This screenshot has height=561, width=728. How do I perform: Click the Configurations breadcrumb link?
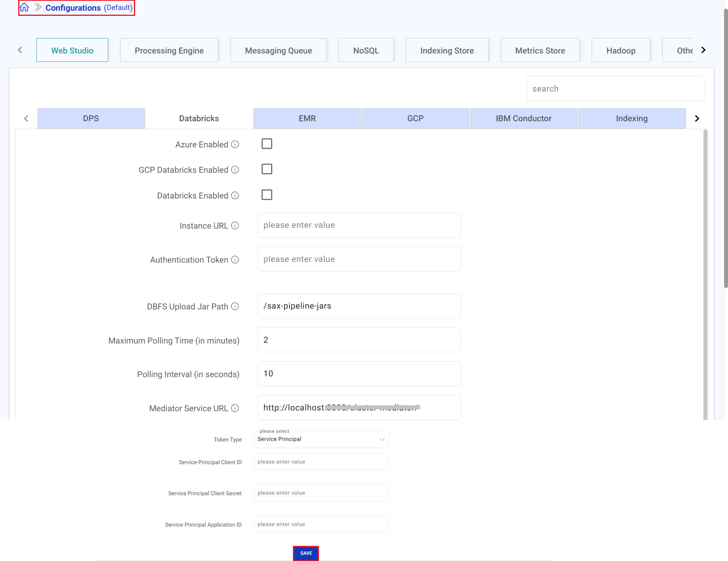click(73, 8)
